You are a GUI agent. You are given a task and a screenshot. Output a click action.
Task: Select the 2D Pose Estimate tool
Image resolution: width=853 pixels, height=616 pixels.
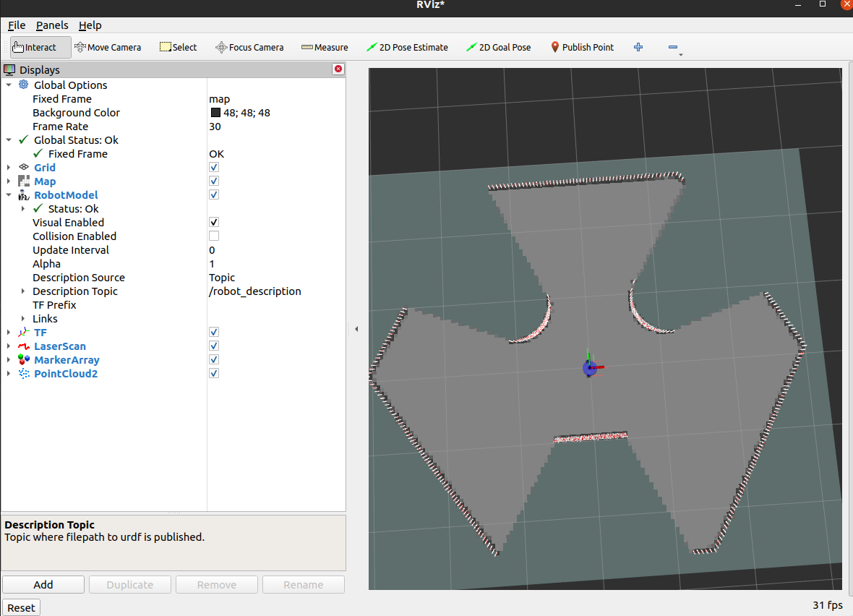pyautogui.click(x=407, y=47)
